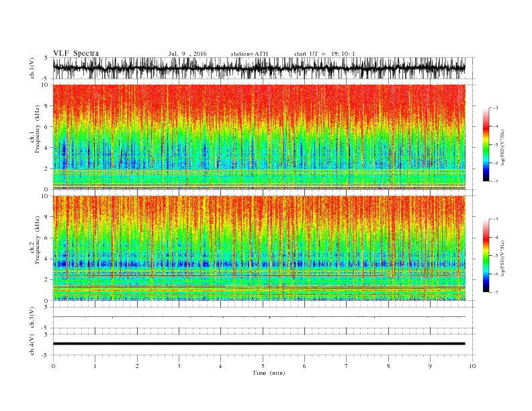Click time axis tick label "5"
This screenshot has width=532, height=411.
263,366
